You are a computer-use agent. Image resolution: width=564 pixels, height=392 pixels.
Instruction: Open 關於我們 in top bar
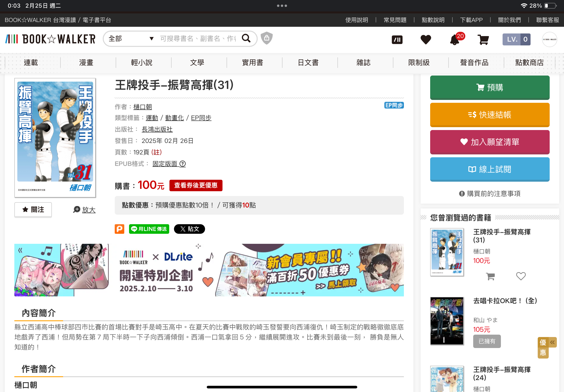[x=509, y=20]
